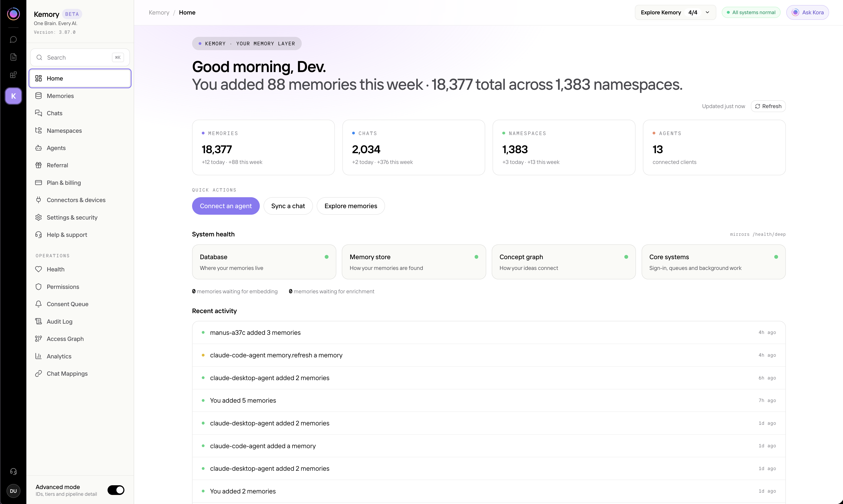Expand the Explore Kemory 4/4 dropdown
The height and width of the screenshot is (504, 843).
pos(675,13)
